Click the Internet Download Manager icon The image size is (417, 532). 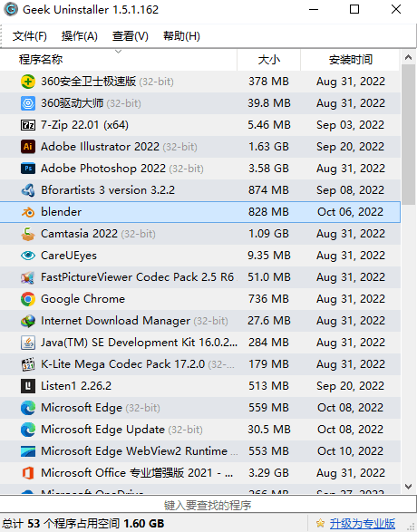(28, 321)
